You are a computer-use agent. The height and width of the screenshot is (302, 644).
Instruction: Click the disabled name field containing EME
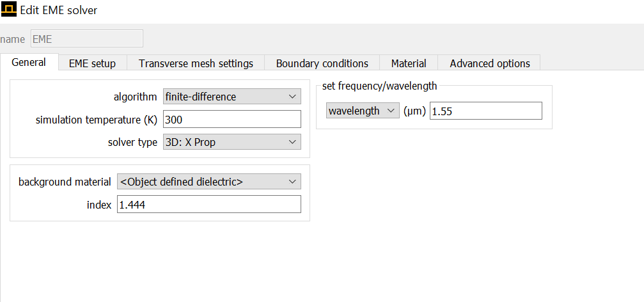[x=87, y=39]
